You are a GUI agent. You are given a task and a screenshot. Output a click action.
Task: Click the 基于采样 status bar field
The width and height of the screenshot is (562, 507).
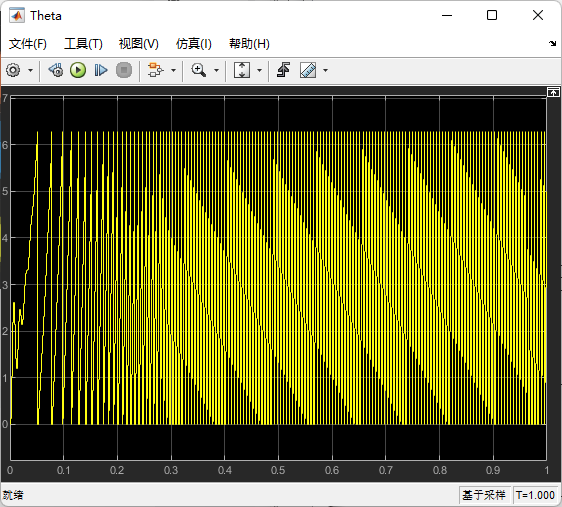(484, 495)
